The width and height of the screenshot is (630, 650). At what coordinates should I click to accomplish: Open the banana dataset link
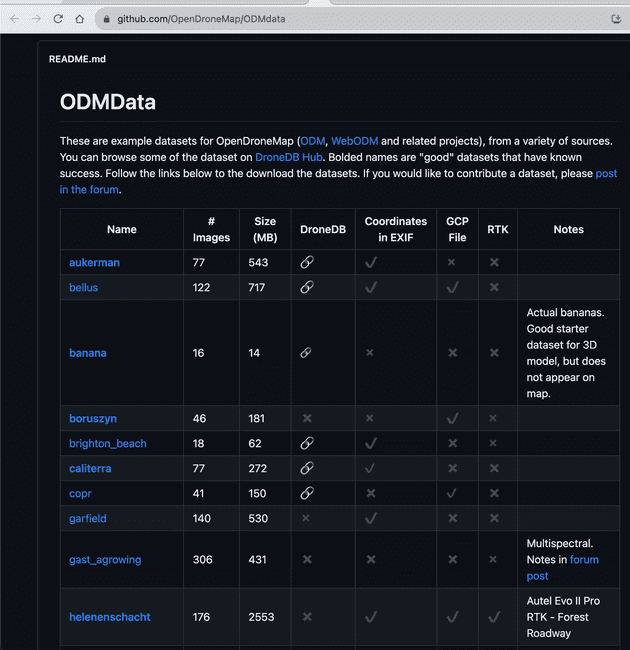click(88, 353)
